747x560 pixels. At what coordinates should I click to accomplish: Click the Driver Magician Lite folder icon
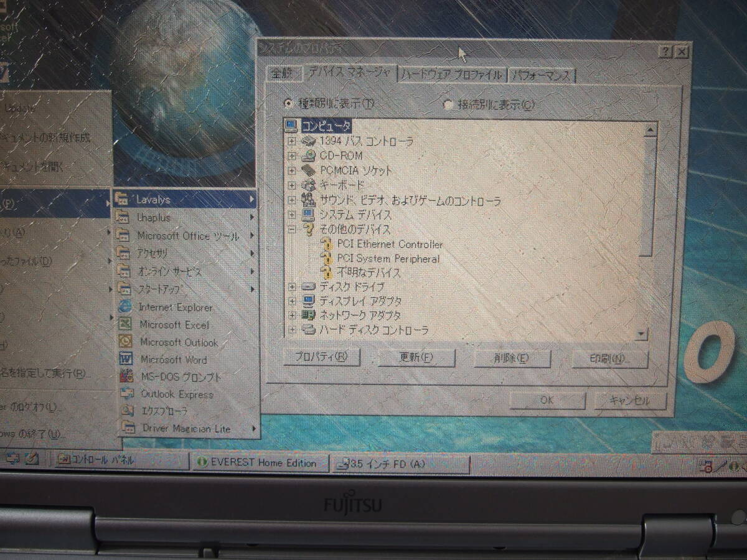[x=129, y=428]
